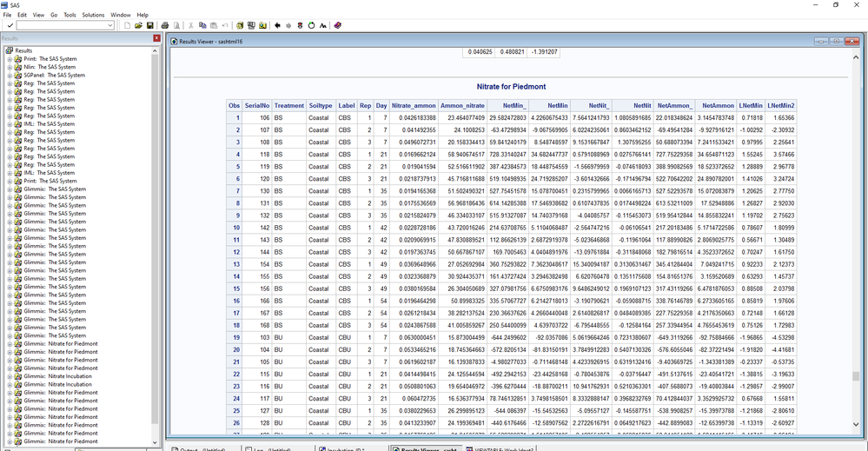Open the command box dropdown arrow
Image resolution: width=868 pixels, height=451 pixels.
(x=110, y=26)
